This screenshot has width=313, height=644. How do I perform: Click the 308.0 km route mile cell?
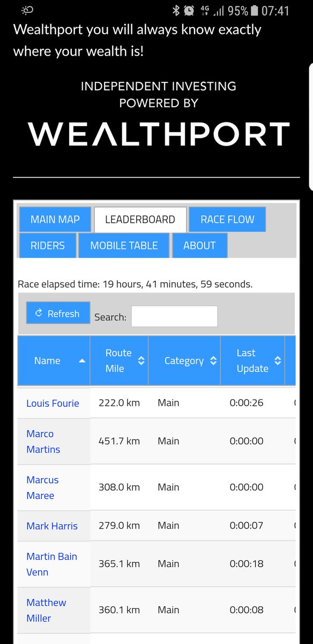coord(119,487)
